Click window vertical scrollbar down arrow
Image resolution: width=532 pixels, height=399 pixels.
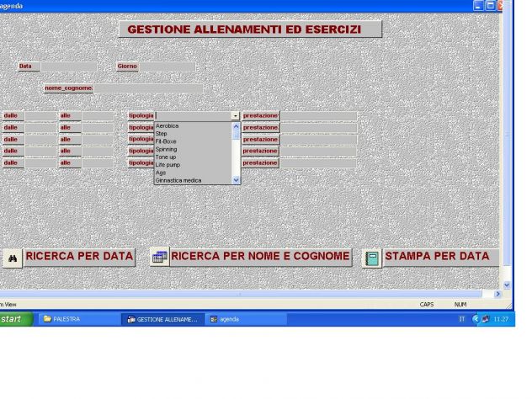tap(507, 285)
